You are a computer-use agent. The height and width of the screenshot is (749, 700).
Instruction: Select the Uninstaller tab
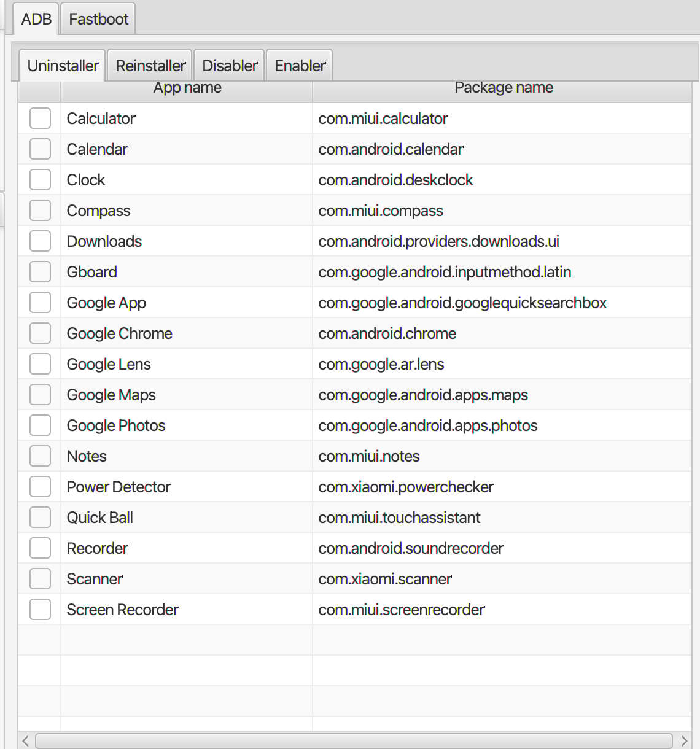pos(63,66)
